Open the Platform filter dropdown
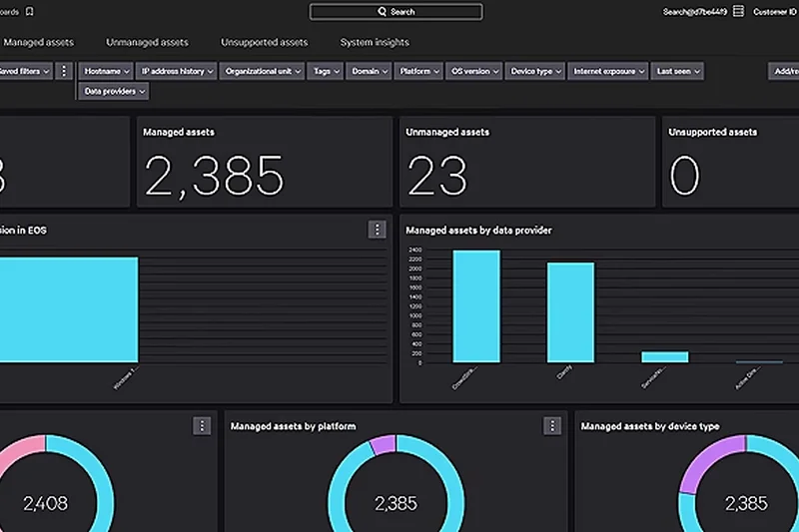The image size is (799, 532). click(418, 72)
